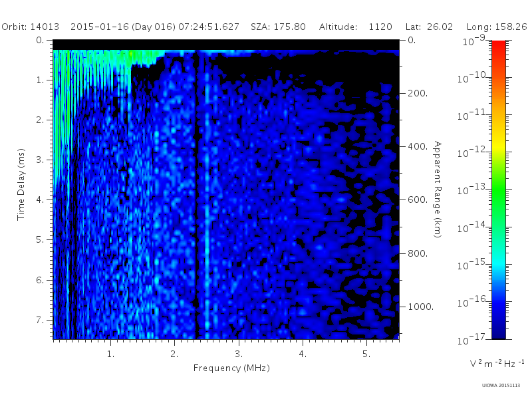Click the 10^-15 colorbar label
The image size is (532, 399).
coord(472,264)
